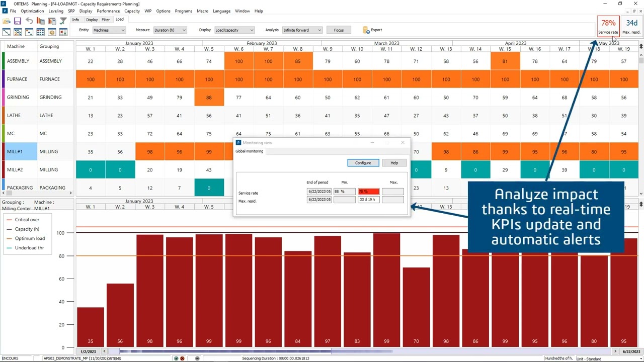The height and width of the screenshot is (362, 644).
Task: Switch to the Info tab
Action: coord(75,20)
